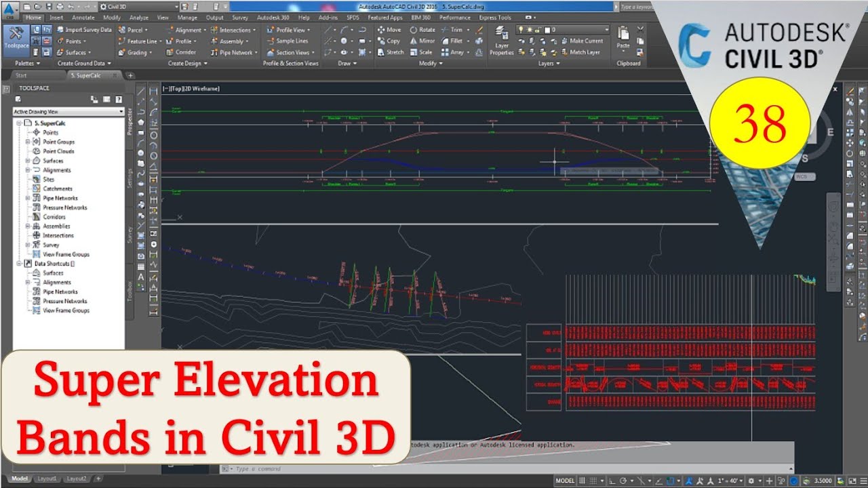Open the application menu (Civil 3D logo)
Screen dimensions: 868x488
pyautogui.click(x=9, y=9)
